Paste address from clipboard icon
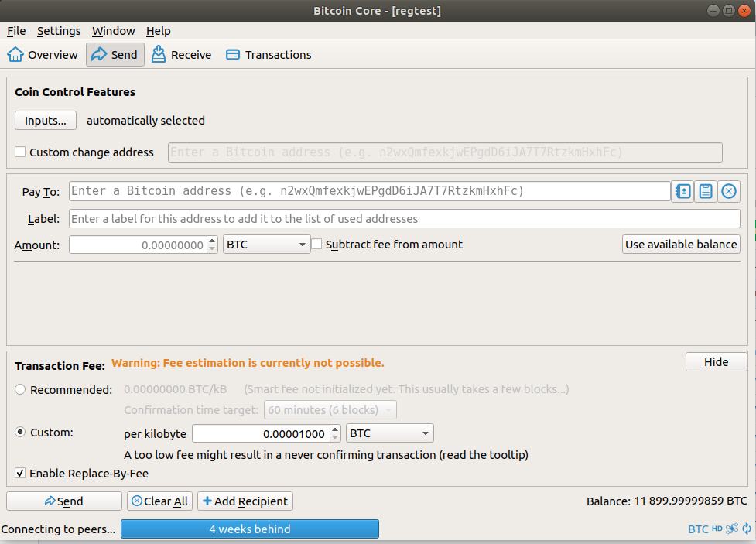The height and width of the screenshot is (544, 756). pyautogui.click(x=706, y=191)
